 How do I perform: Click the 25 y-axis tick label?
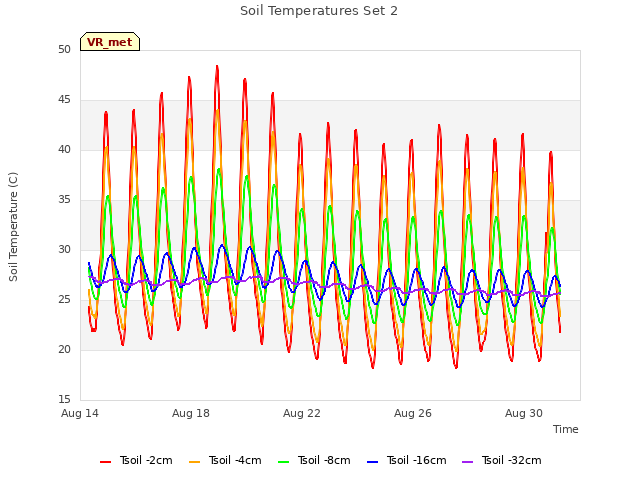tap(64, 300)
